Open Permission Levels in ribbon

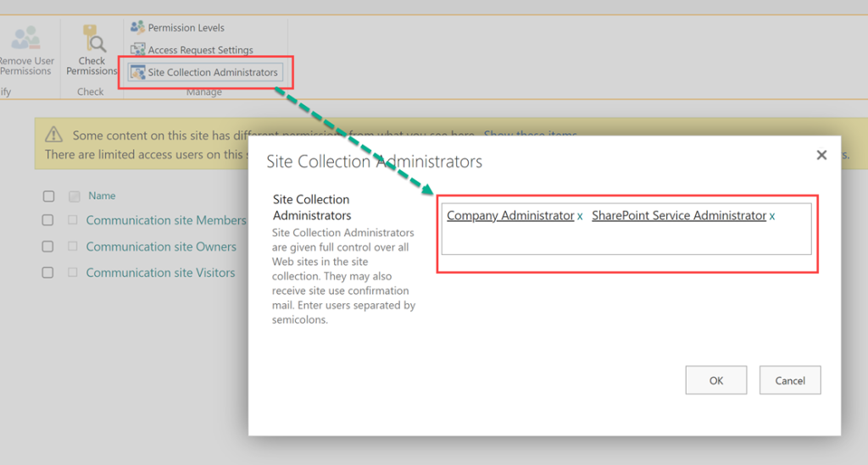click(186, 28)
